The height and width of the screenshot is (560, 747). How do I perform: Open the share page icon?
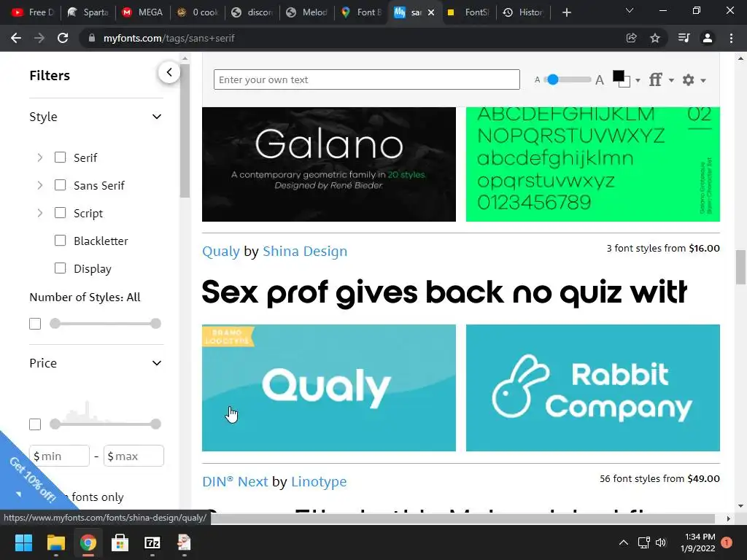pyautogui.click(x=631, y=38)
